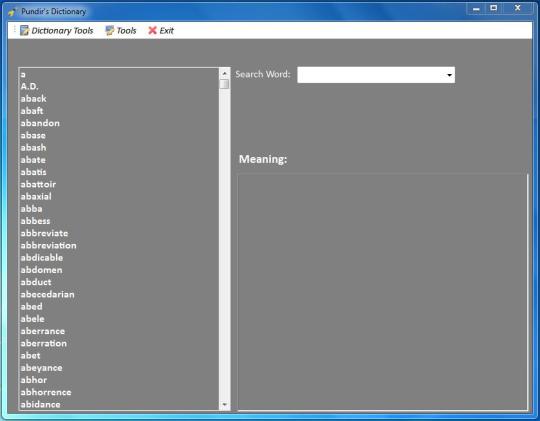Select "A.D." in the word list
This screenshot has width=540, height=421.
pos(29,86)
